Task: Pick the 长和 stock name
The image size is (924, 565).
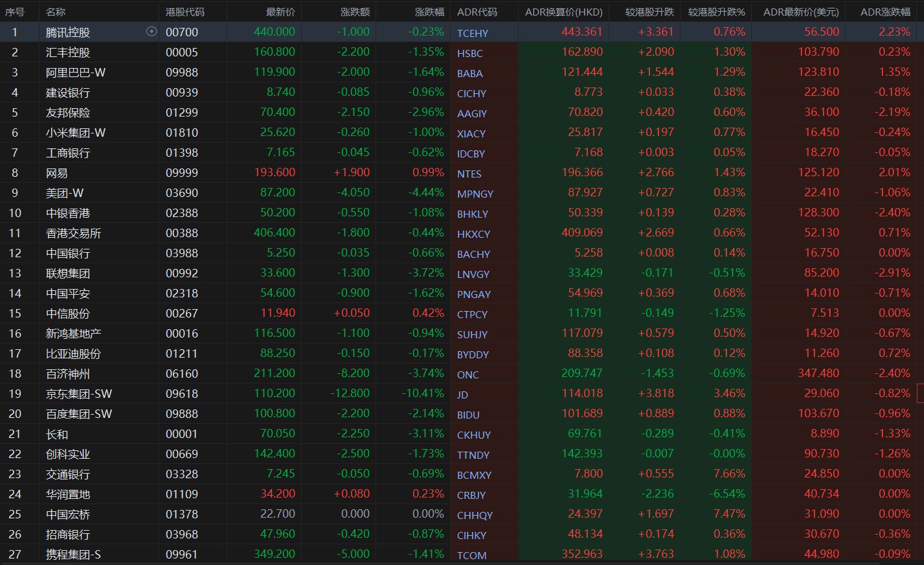Action: pyautogui.click(x=57, y=434)
